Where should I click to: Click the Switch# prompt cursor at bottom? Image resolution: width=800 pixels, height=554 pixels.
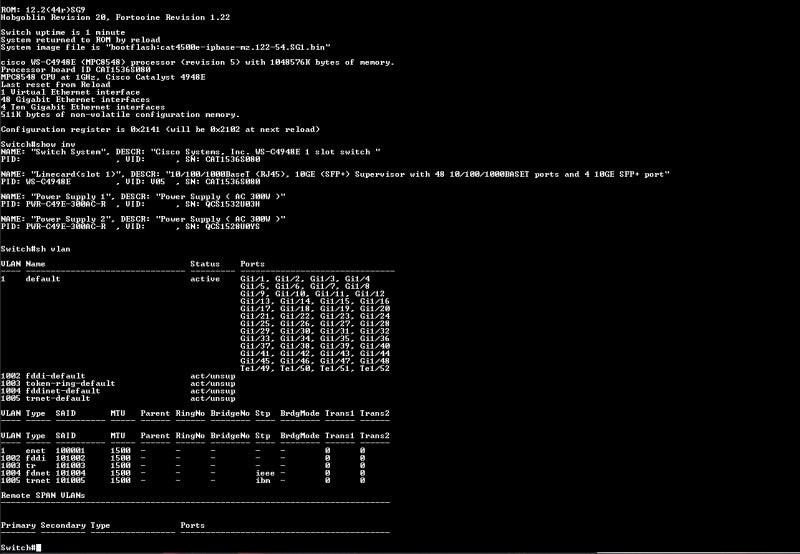(x=38, y=548)
